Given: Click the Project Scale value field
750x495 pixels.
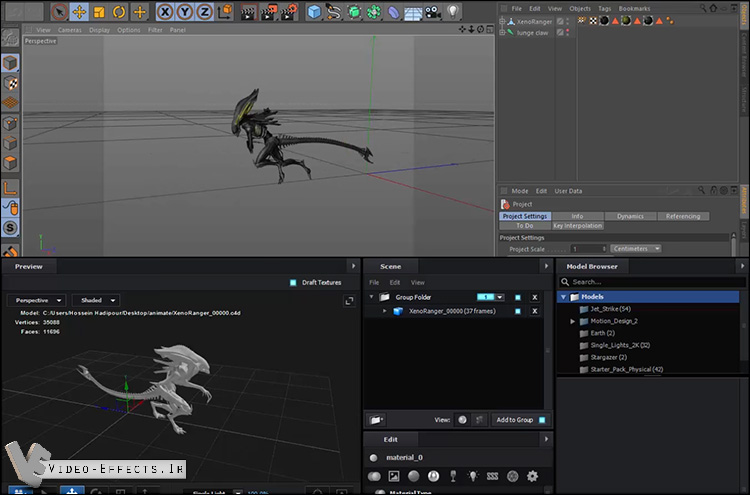Looking at the screenshot, I should [x=588, y=249].
